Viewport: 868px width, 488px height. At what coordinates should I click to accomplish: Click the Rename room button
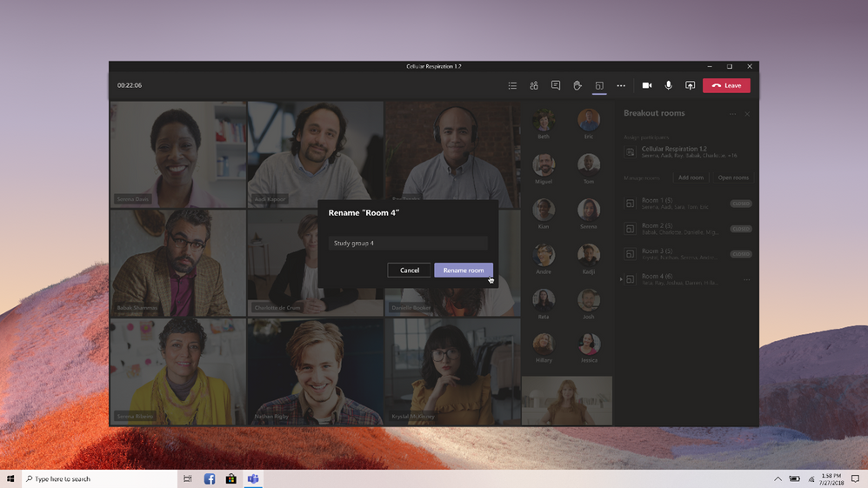point(464,271)
